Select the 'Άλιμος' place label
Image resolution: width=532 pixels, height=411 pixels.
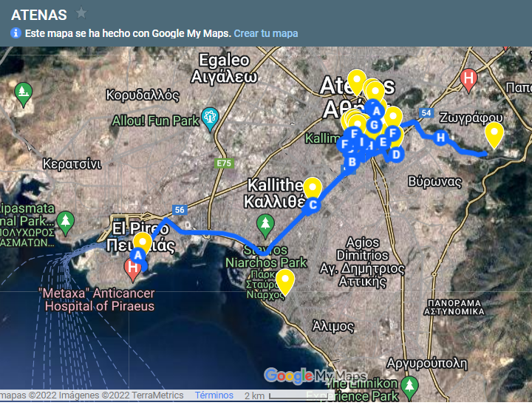point(333,326)
